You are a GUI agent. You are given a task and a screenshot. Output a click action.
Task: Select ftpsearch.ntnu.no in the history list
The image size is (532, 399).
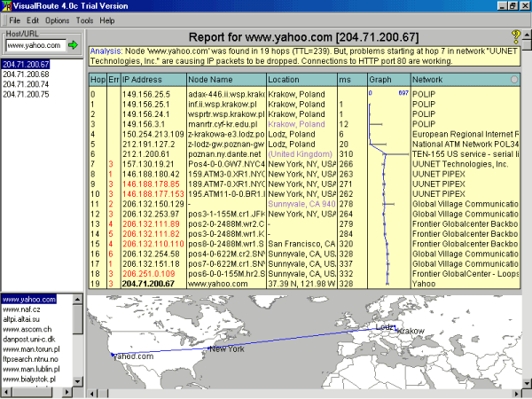click(x=30, y=359)
